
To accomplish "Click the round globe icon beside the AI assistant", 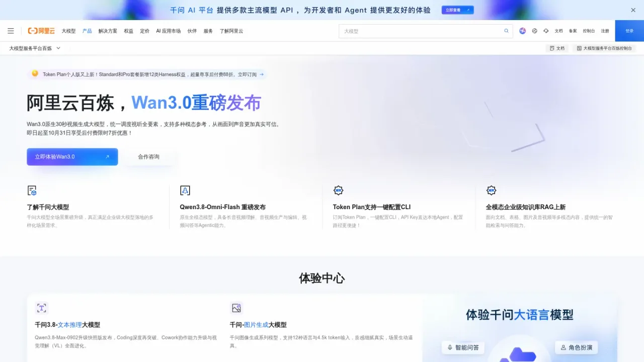I will point(534,31).
